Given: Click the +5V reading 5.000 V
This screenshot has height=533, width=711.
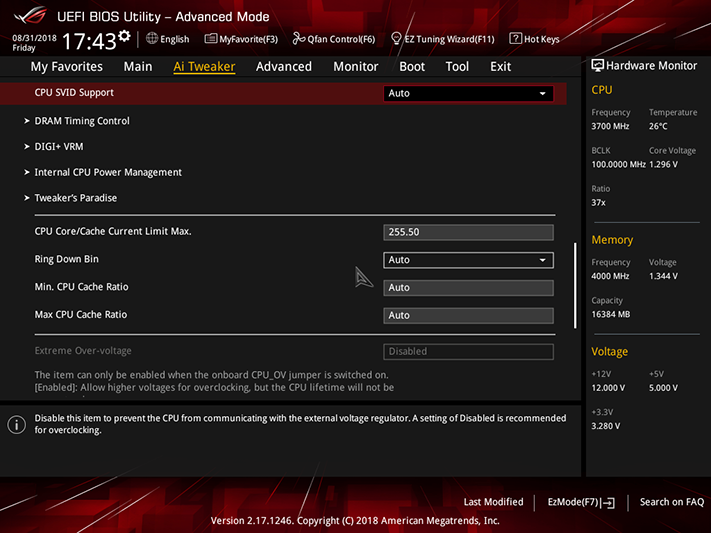Looking at the screenshot, I should point(663,388).
